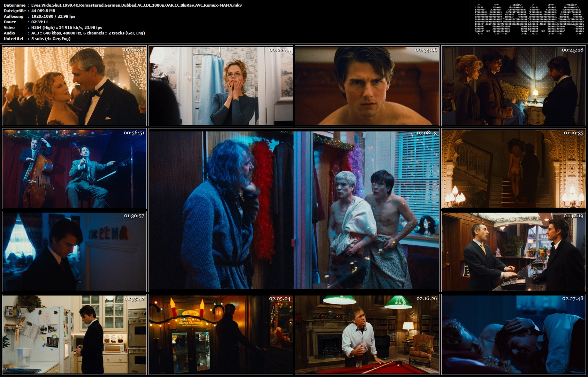Image resolution: width=588 pixels, height=377 pixels.
Task: Select the subtitle info 5 subs line
Action: 51,39
